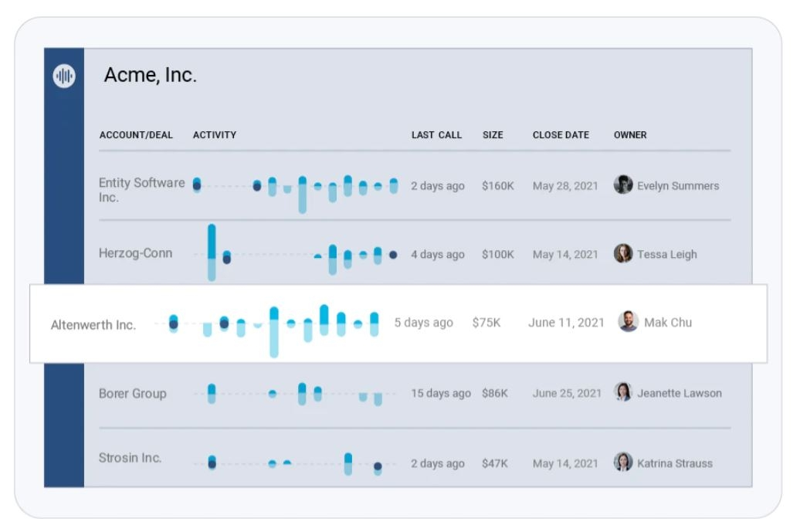800x532 pixels.
Task: Open the Herzog-Conn deal
Action: click(x=135, y=253)
